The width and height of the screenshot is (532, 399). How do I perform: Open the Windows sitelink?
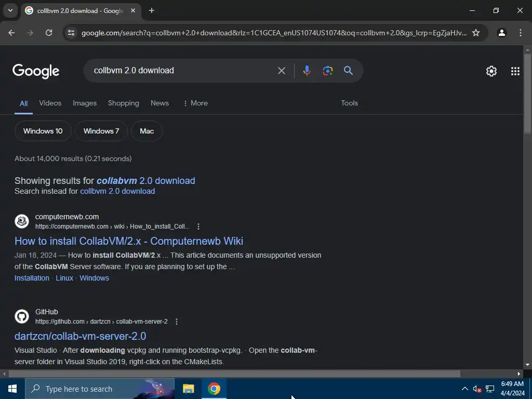click(x=95, y=278)
